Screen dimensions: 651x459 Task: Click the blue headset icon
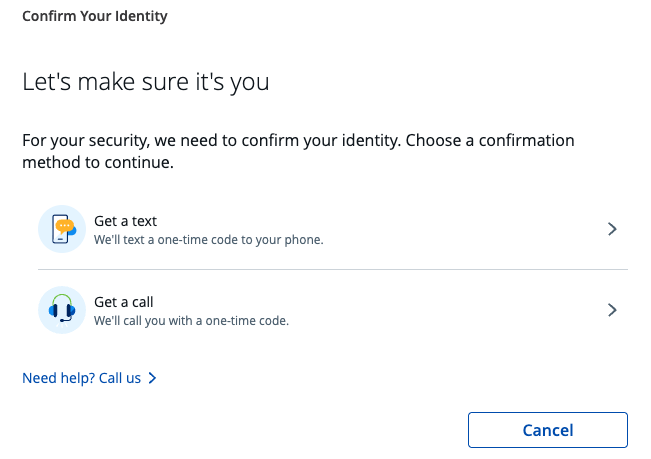point(62,310)
